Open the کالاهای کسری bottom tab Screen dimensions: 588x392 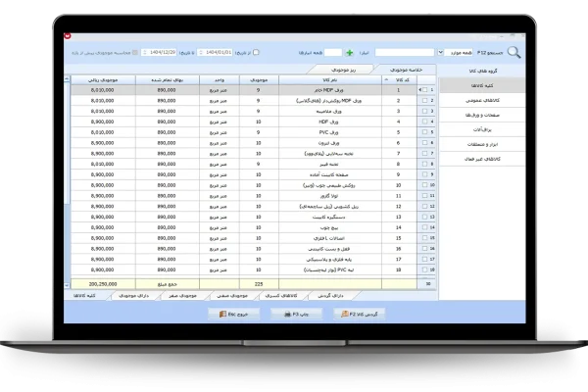(x=281, y=296)
